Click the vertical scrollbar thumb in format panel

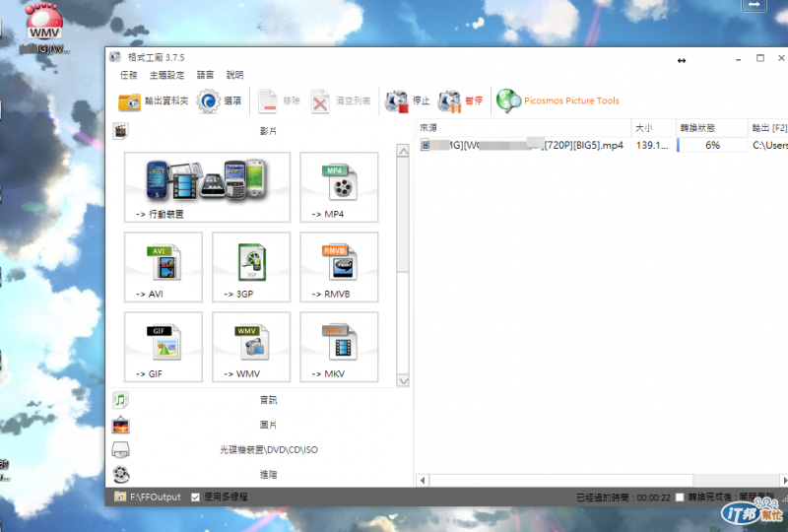click(403, 215)
